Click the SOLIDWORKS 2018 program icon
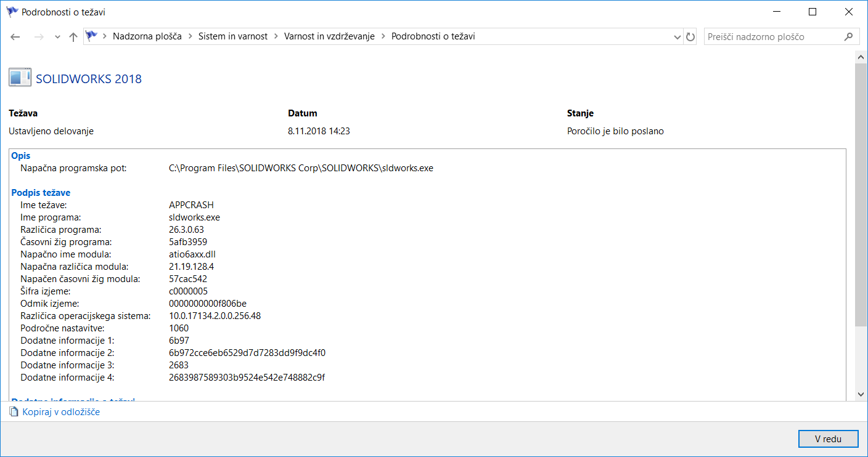868x457 pixels. click(20, 78)
